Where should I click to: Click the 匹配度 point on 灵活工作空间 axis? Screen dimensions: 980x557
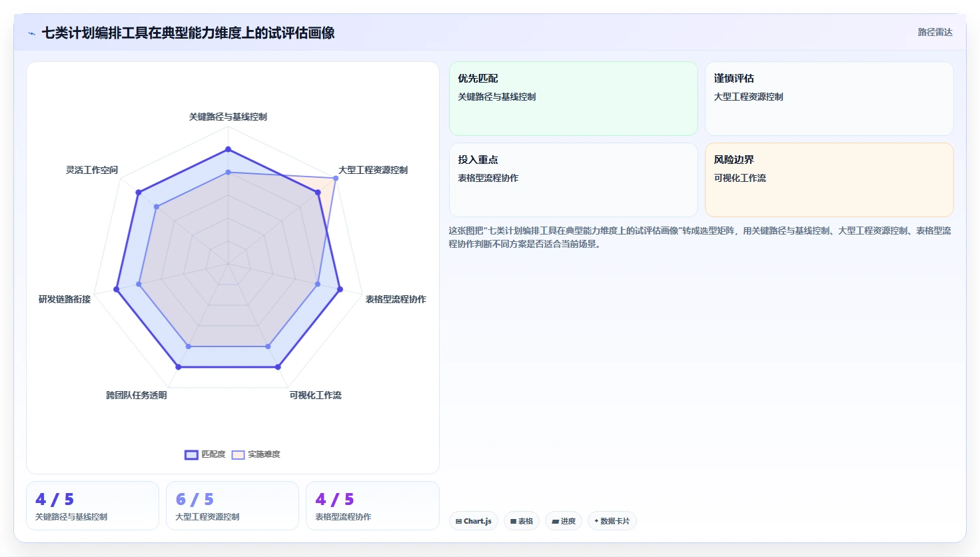coord(138,193)
